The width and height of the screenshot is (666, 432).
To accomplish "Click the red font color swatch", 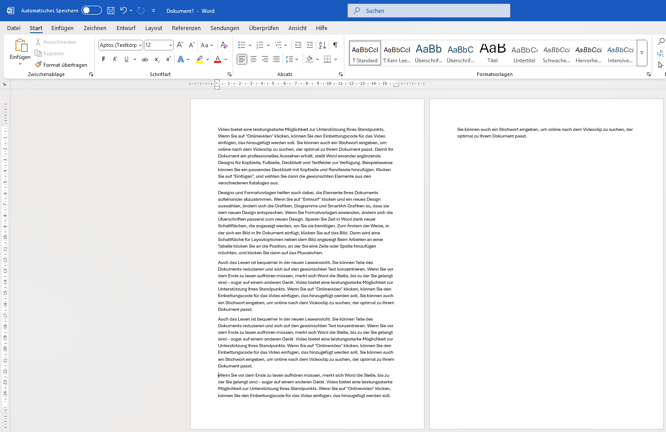I will 217,60.
